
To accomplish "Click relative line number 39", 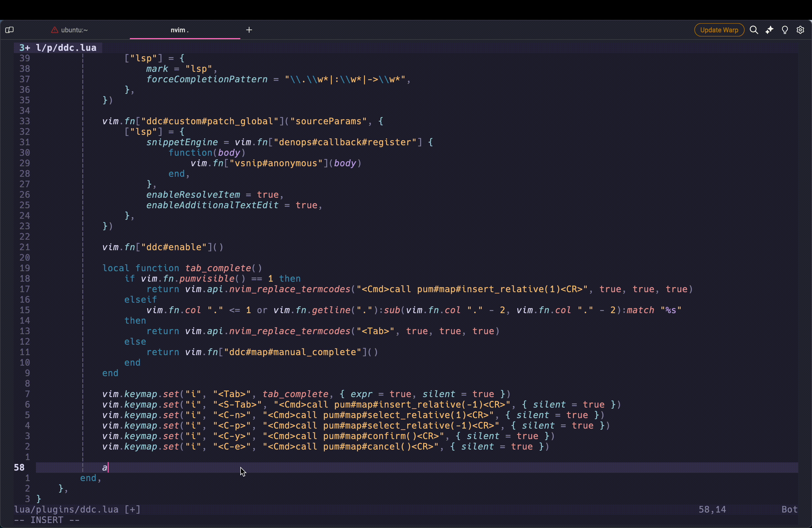I will tap(25, 58).
